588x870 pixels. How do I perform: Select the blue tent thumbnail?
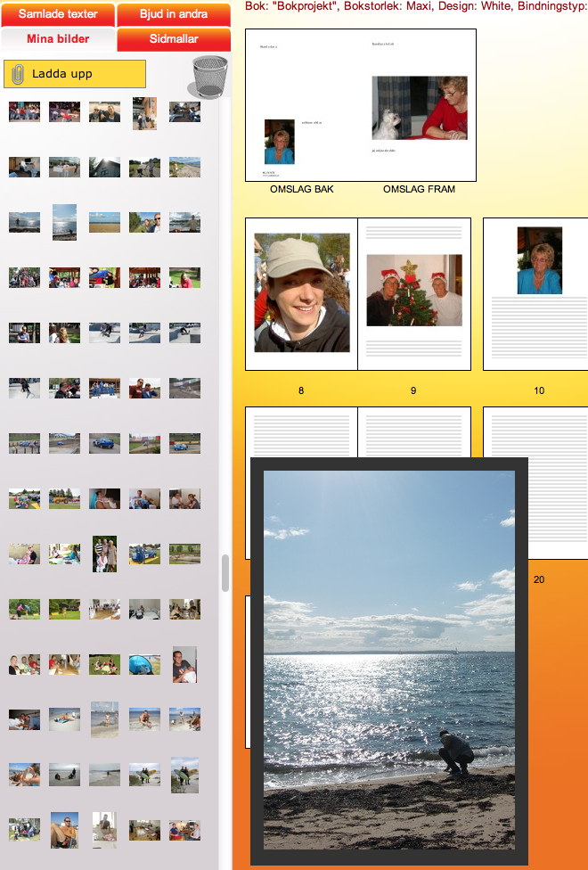(144, 664)
